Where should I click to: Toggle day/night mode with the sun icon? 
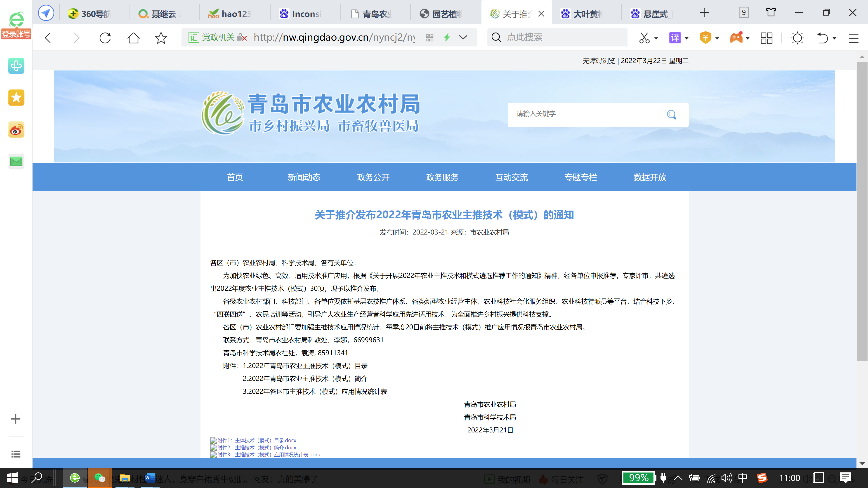point(797,38)
